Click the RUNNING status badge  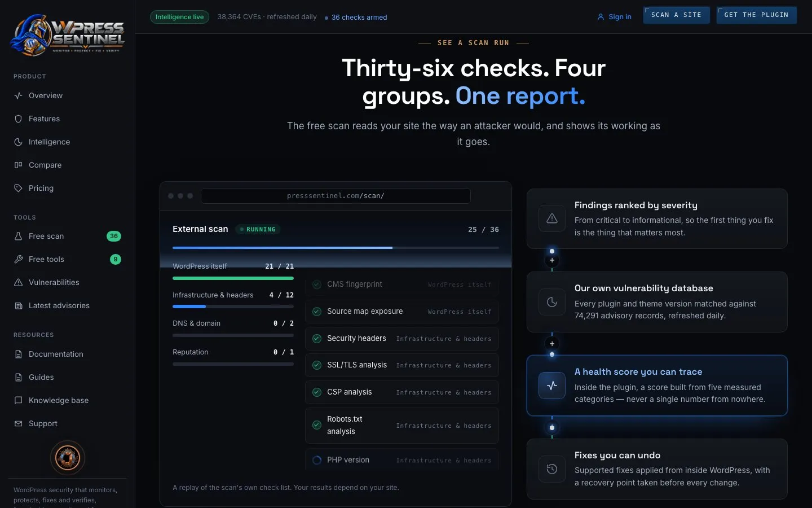click(258, 230)
